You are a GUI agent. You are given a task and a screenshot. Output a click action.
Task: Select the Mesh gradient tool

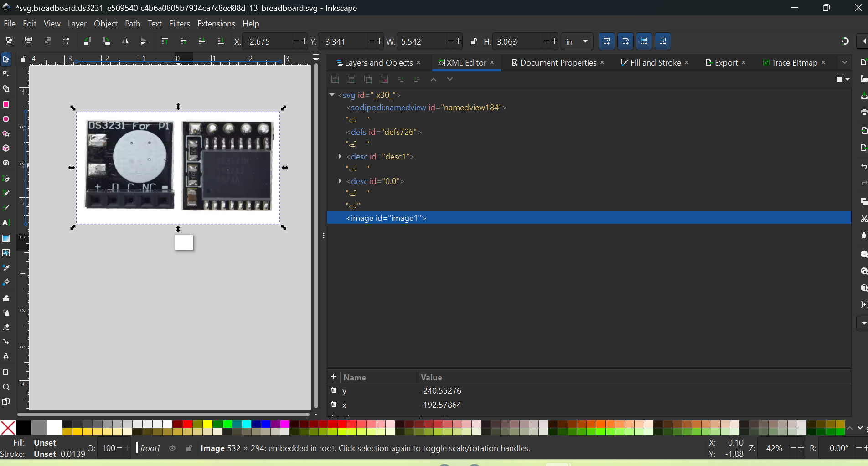point(6,253)
